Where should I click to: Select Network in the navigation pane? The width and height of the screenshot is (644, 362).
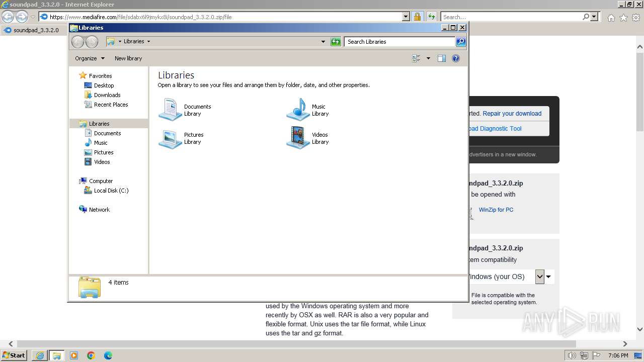[99, 210]
